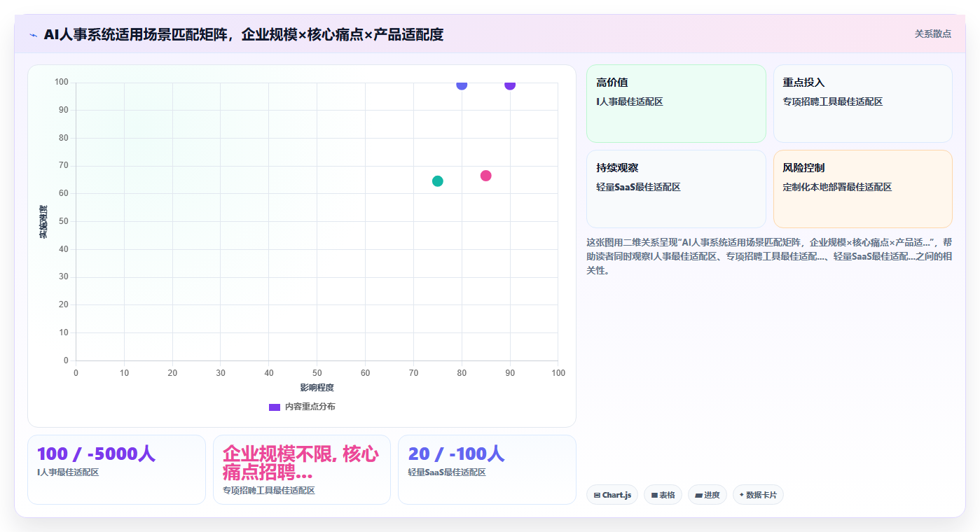Click the 影响程度 x-axis title

(x=317, y=388)
